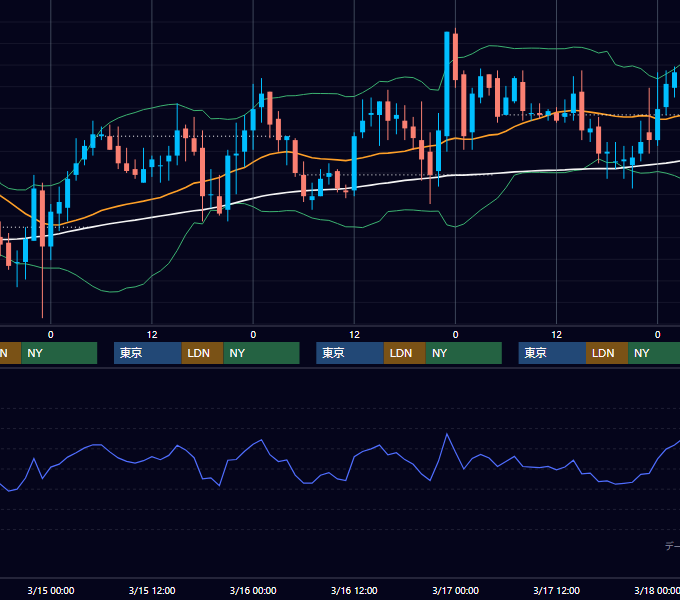Select the 東京 session block for 3/15

coord(147,353)
